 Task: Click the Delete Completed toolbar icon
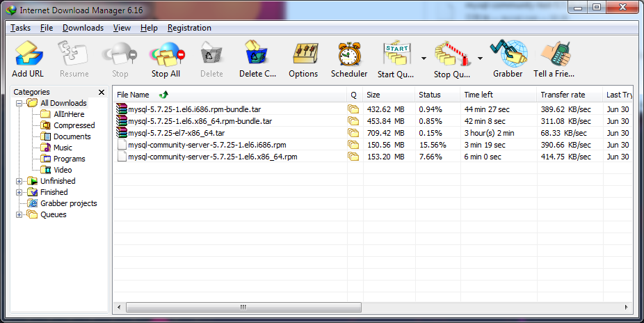coord(257,54)
